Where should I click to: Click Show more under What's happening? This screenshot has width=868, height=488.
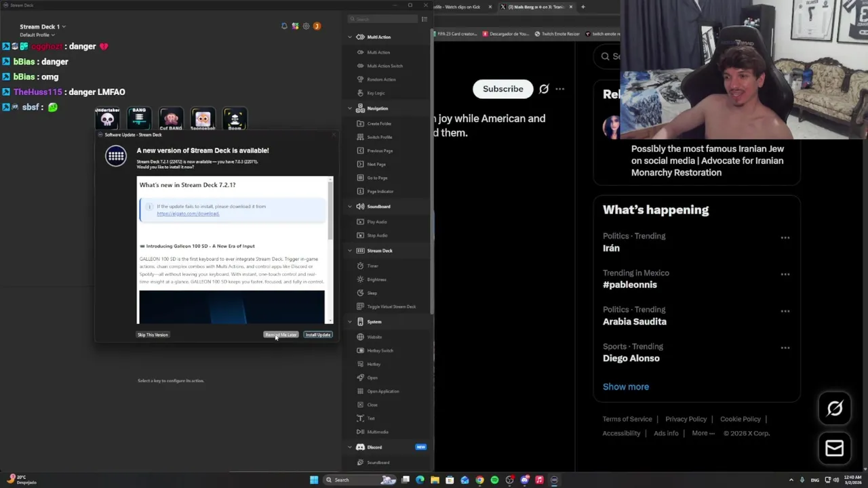pyautogui.click(x=626, y=386)
